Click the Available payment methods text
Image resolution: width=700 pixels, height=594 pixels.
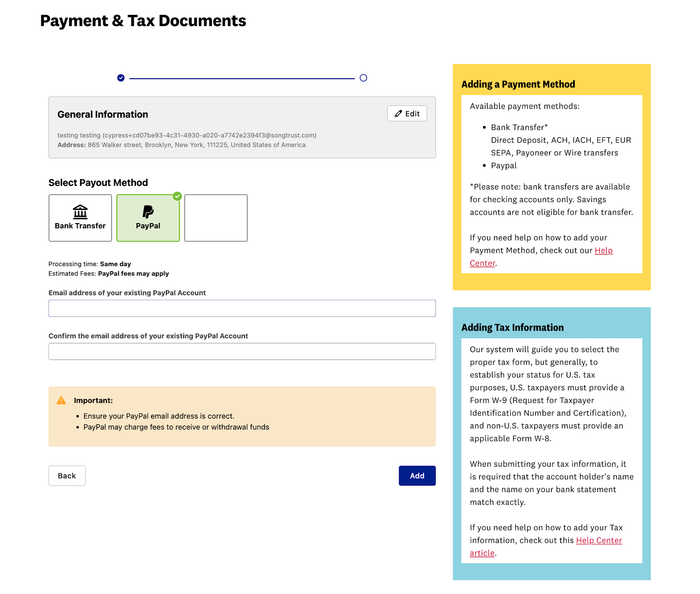pos(525,106)
